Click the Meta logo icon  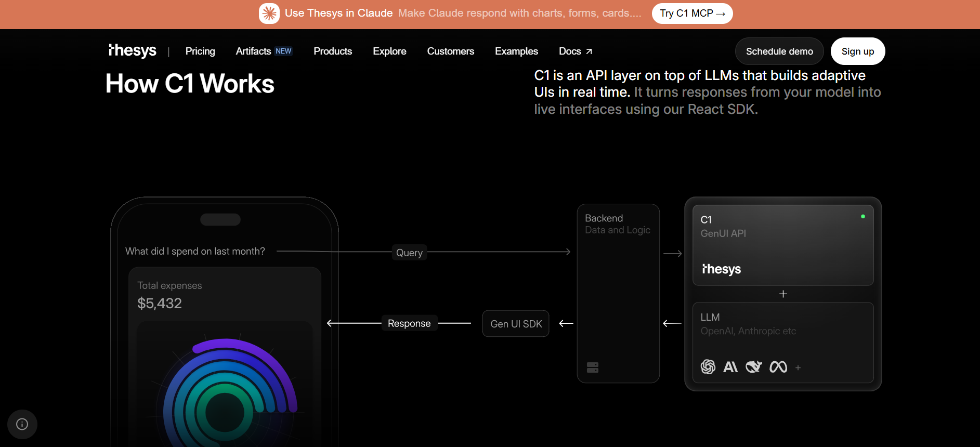(778, 367)
